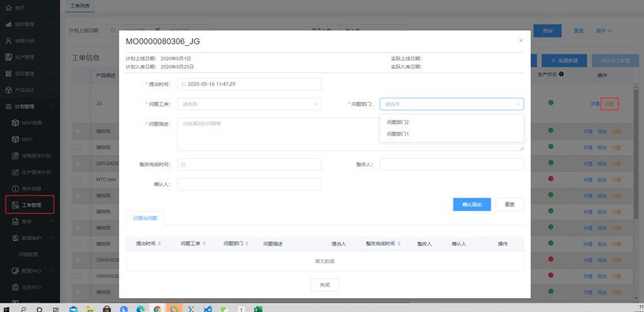Focus the 整改人 input field
Image resolution: width=644 pixels, height=312 pixels.
[451, 165]
